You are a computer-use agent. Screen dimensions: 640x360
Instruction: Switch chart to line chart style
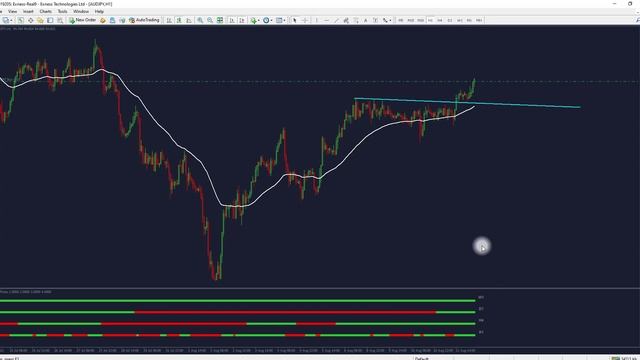[189, 20]
